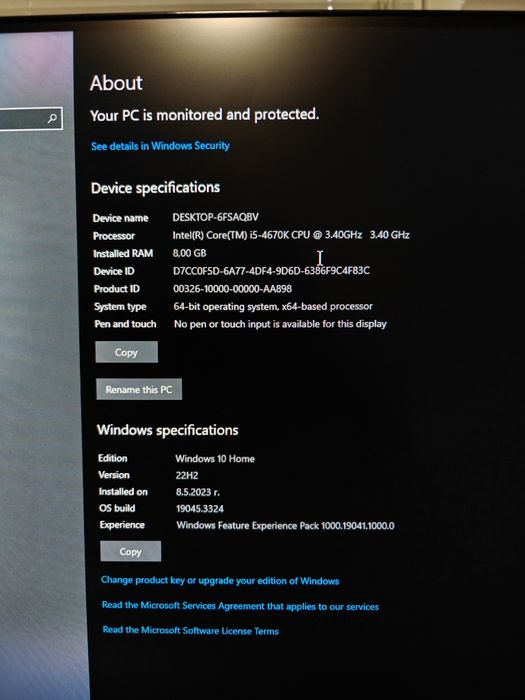Click the Windows 10 Home edition value
This screenshot has width=525, height=700.
(215, 459)
